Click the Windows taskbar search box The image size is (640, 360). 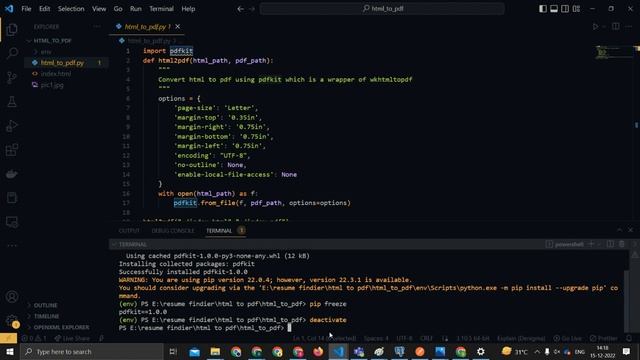pyautogui.click(x=91, y=351)
